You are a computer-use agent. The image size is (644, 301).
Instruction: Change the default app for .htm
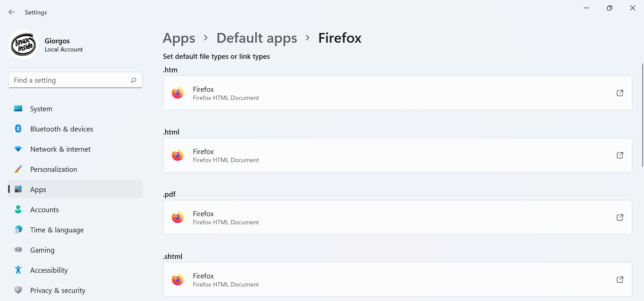pyautogui.click(x=398, y=93)
